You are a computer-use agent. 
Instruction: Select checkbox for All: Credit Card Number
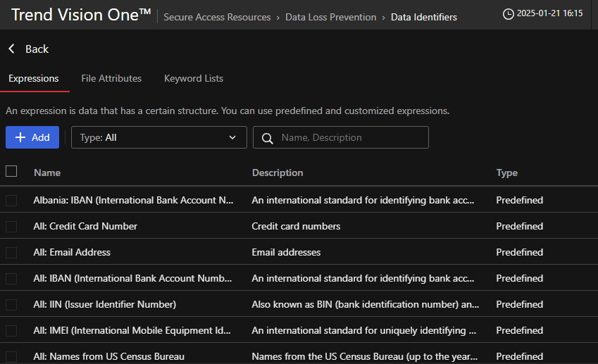click(x=11, y=227)
